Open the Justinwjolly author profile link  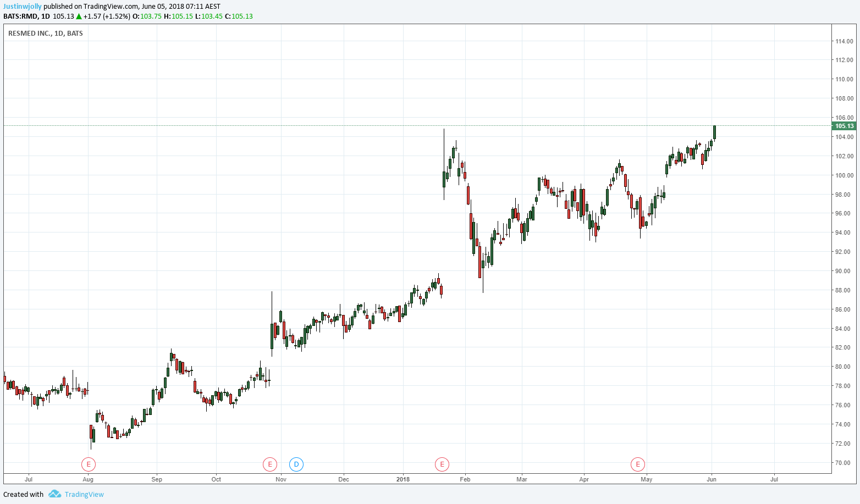(23, 7)
